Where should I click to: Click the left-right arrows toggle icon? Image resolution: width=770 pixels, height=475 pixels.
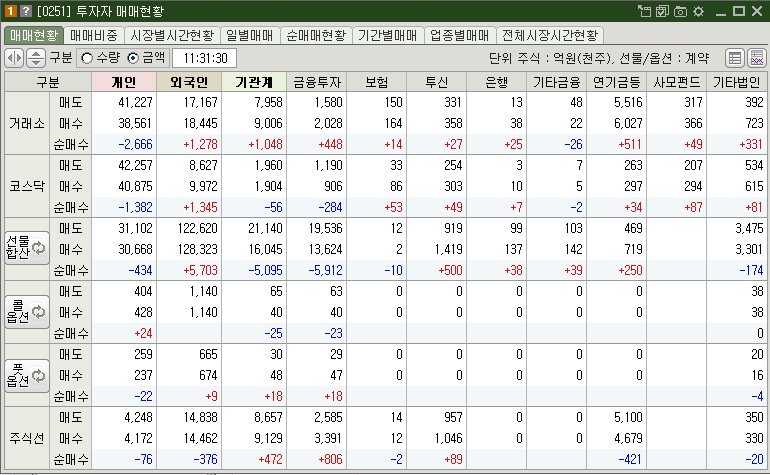[14, 58]
